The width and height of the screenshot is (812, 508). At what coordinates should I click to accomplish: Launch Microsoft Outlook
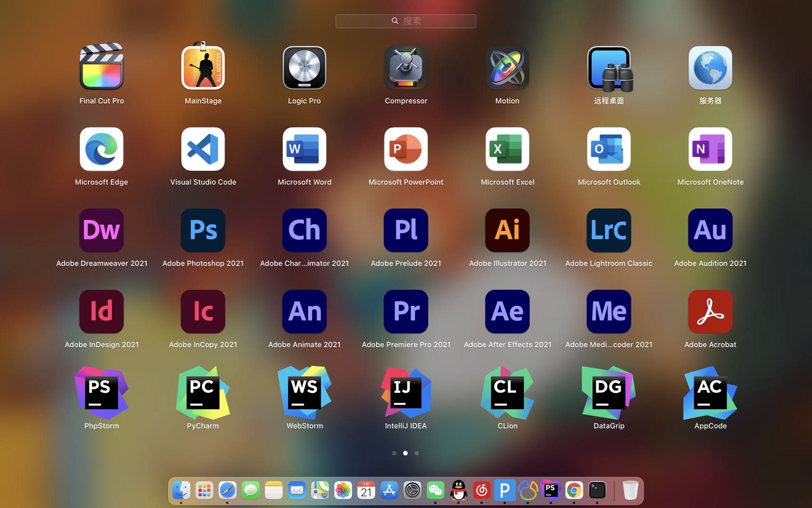pyautogui.click(x=609, y=149)
